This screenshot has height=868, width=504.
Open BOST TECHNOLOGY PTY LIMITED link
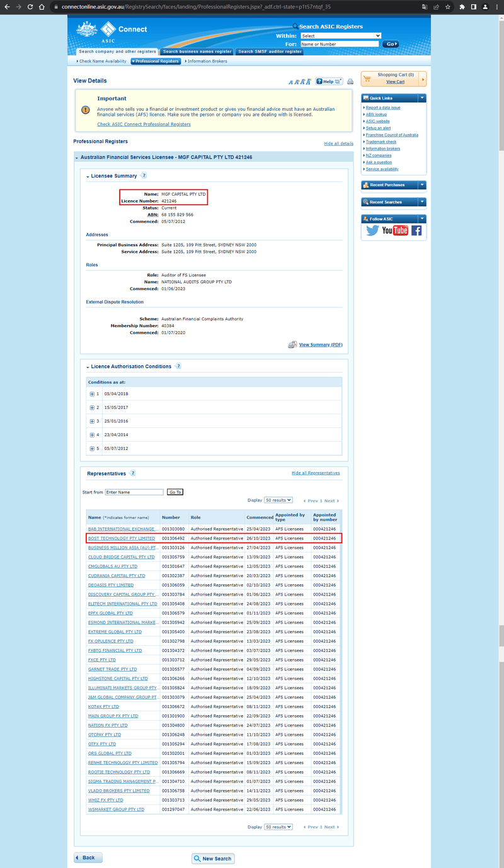pyautogui.click(x=122, y=539)
